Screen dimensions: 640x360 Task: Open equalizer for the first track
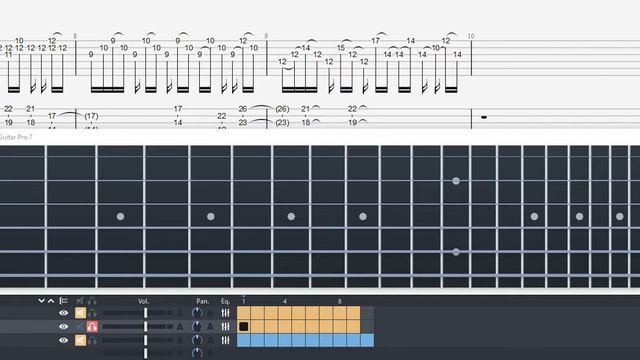click(225, 313)
